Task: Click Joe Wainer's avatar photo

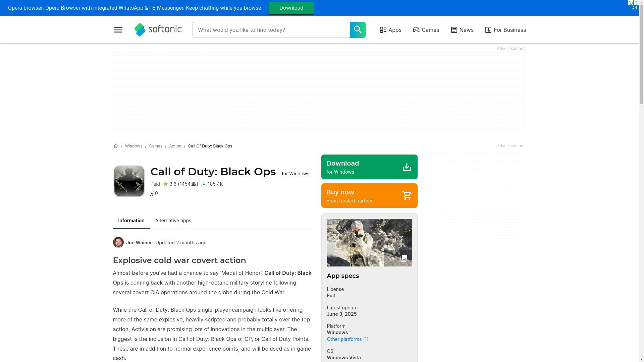Action: click(x=118, y=242)
